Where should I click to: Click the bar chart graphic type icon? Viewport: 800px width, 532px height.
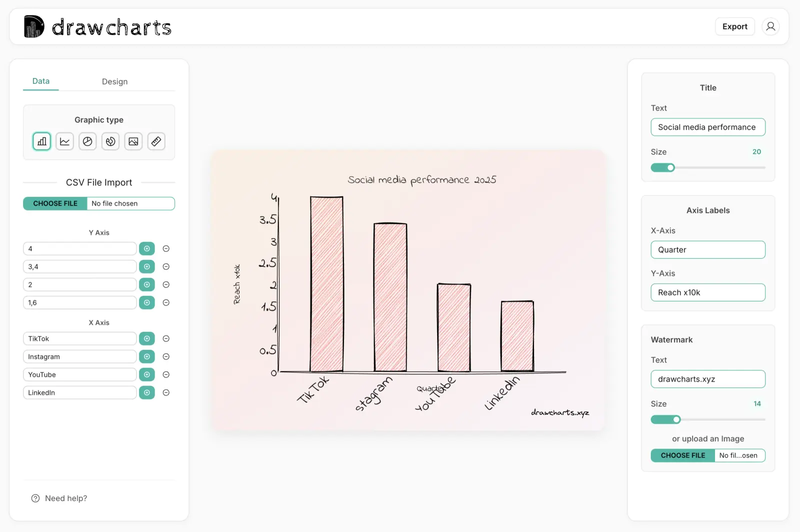coord(41,141)
